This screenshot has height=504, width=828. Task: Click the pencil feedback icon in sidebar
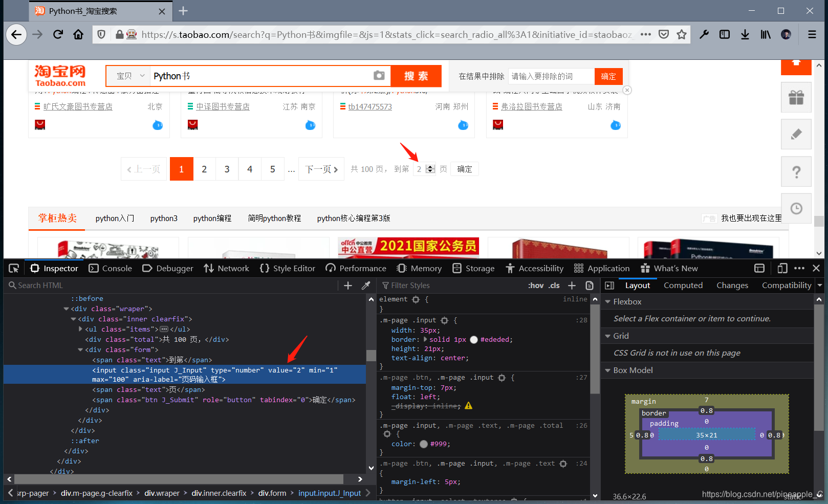[796, 134]
